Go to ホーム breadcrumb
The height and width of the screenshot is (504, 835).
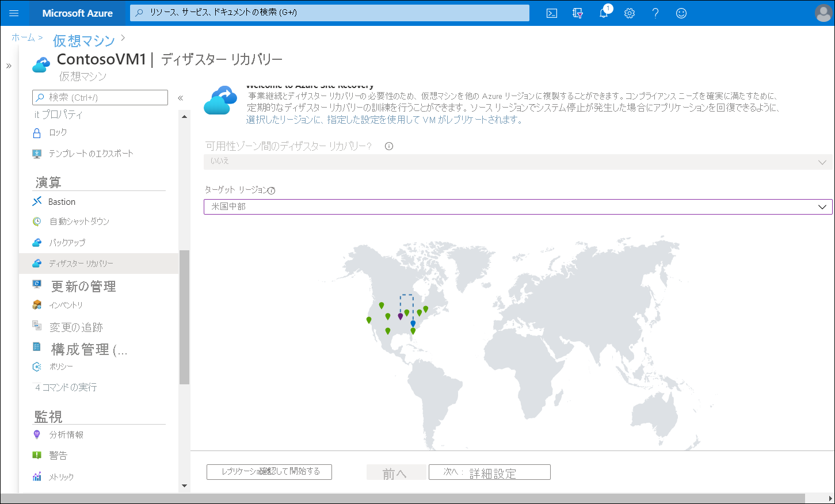[x=23, y=37]
